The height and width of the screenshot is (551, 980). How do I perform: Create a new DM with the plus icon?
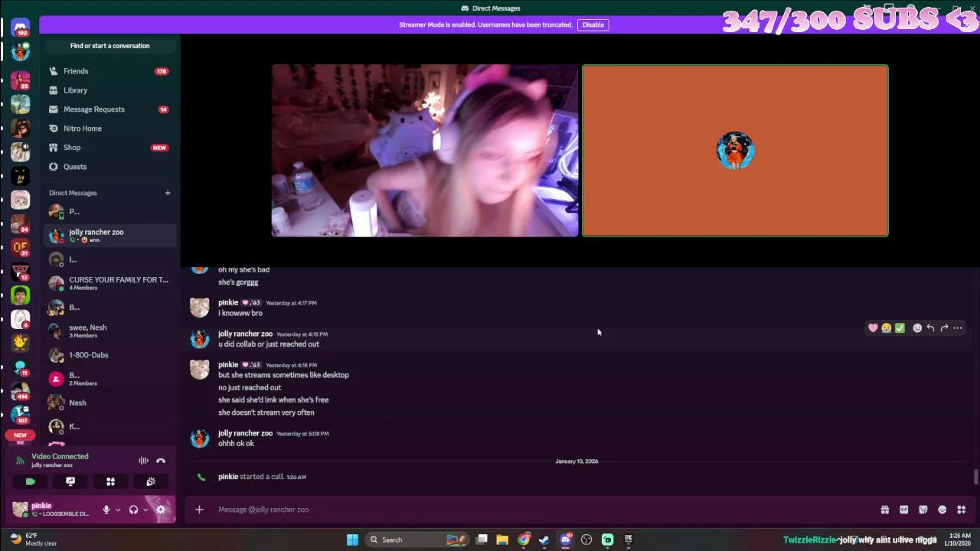coord(168,193)
